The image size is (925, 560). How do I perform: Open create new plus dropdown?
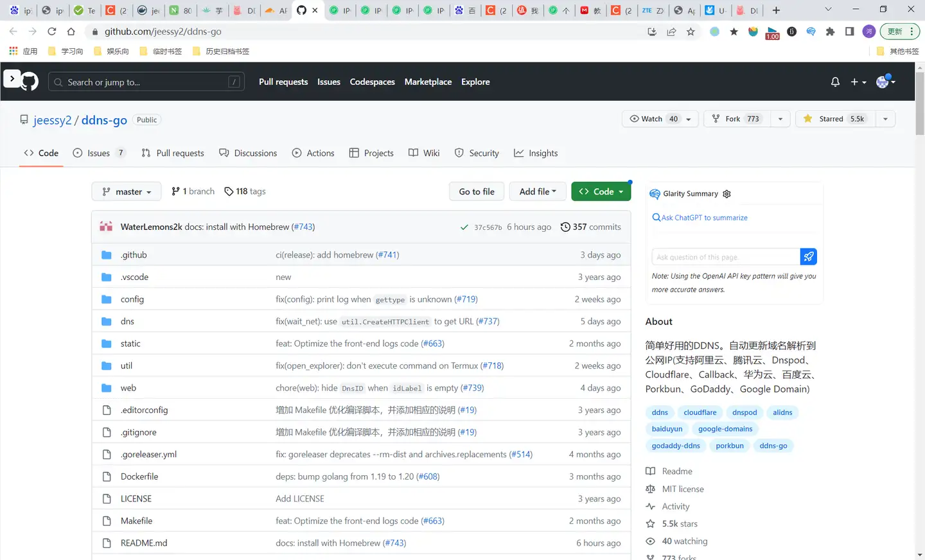click(x=858, y=82)
